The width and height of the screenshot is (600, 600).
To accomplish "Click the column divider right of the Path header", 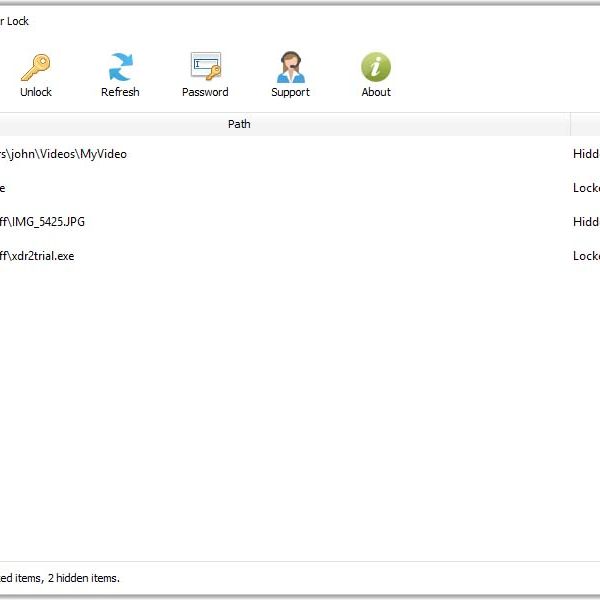I will pos(570,124).
